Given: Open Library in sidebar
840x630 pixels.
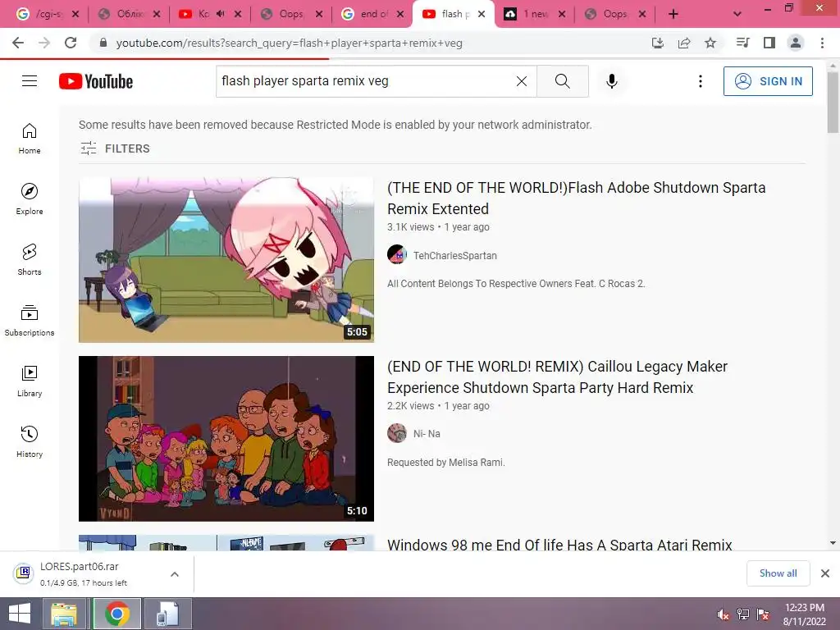Looking at the screenshot, I should click(30, 381).
